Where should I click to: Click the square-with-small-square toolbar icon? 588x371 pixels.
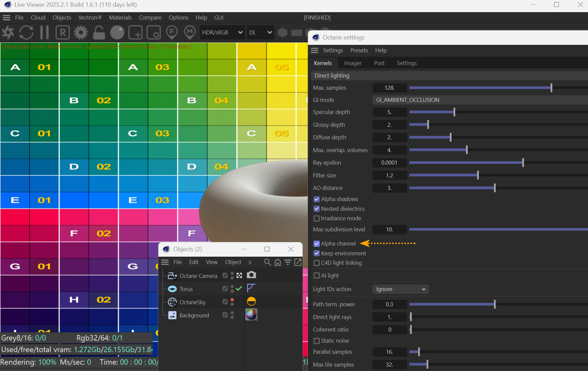click(x=154, y=33)
